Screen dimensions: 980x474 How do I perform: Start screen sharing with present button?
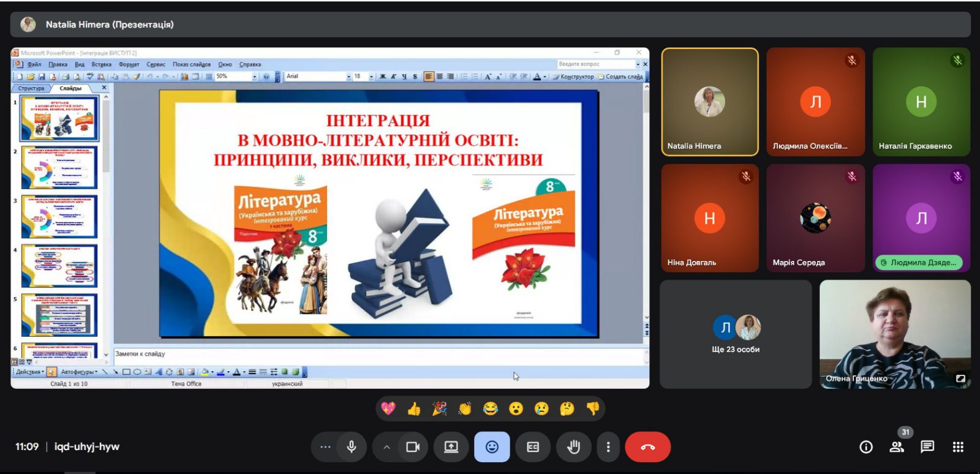[x=451, y=447]
